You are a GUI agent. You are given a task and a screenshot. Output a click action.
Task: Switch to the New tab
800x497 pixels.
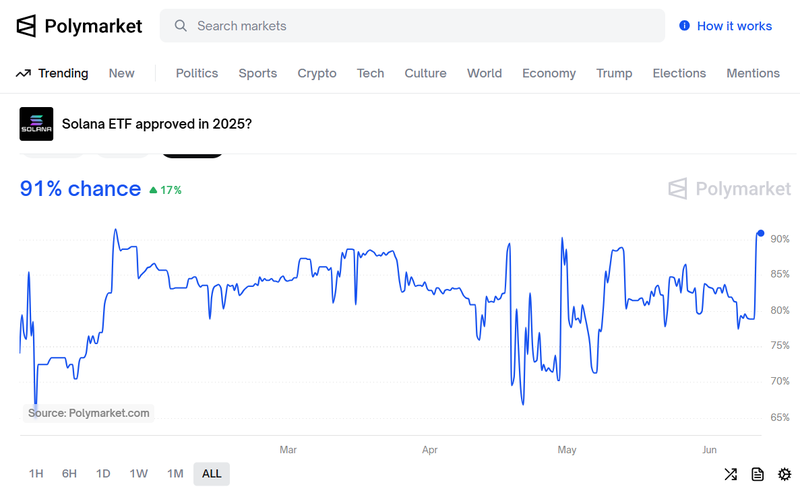[x=121, y=73]
